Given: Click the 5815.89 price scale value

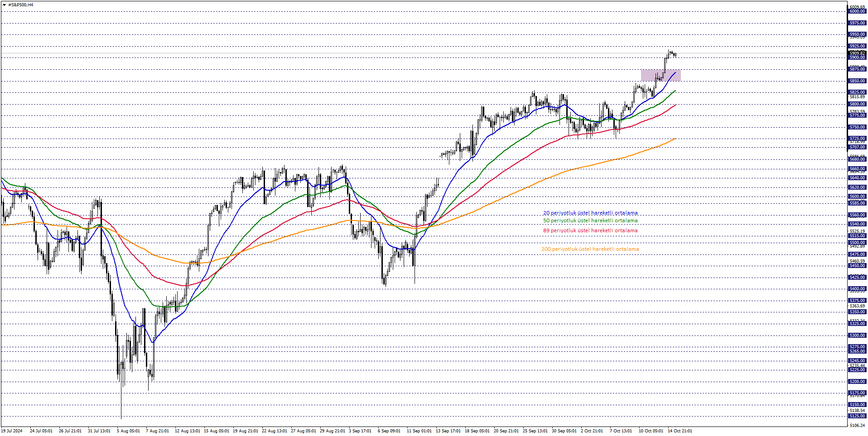Looking at the screenshot, I should (857, 97).
